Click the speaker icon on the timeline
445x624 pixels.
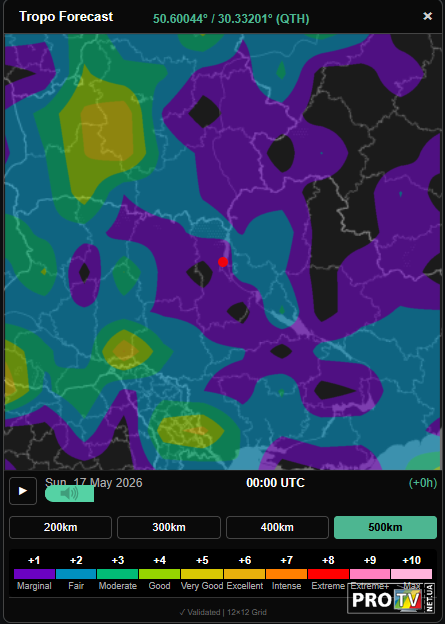[69, 493]
